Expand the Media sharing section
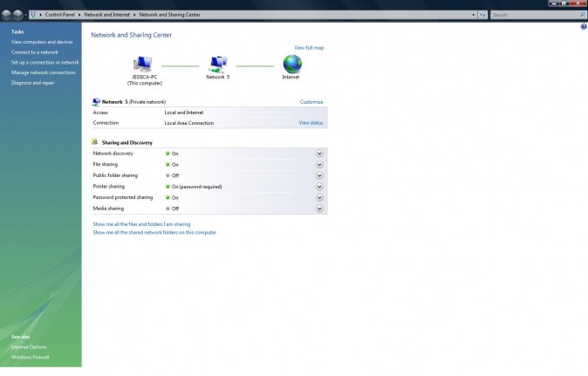 click(319, 209)
